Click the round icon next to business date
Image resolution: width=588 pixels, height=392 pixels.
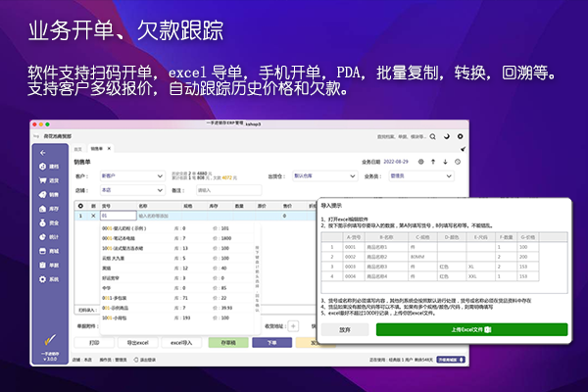420,162
